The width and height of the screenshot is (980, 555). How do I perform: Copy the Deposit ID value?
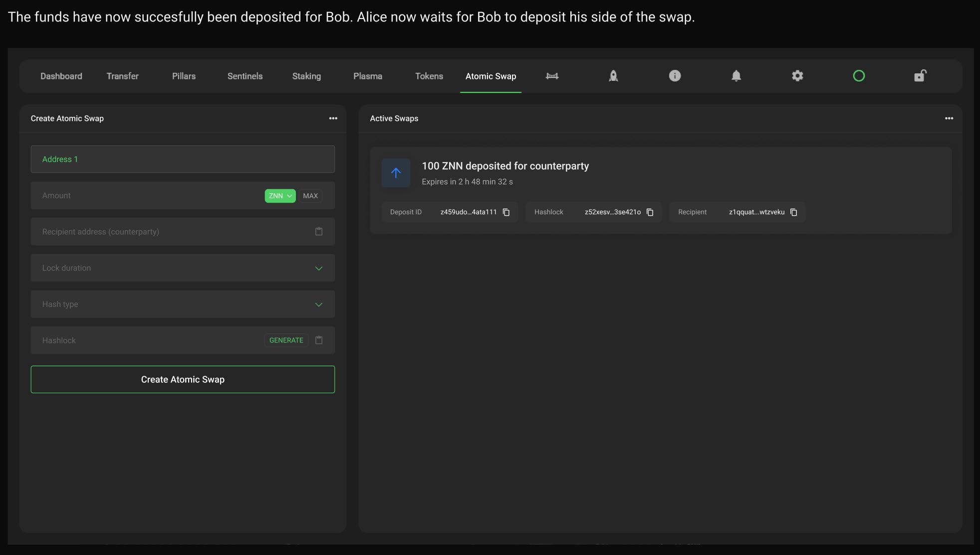coord(506,212)
